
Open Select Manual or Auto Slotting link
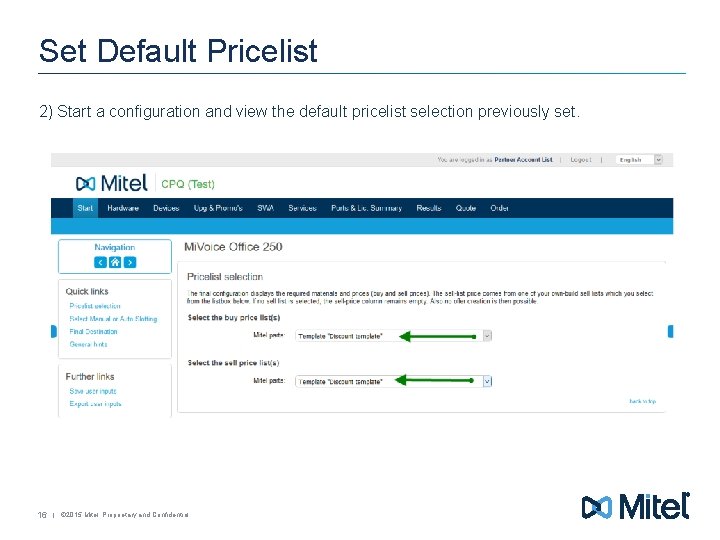point(113,319)
